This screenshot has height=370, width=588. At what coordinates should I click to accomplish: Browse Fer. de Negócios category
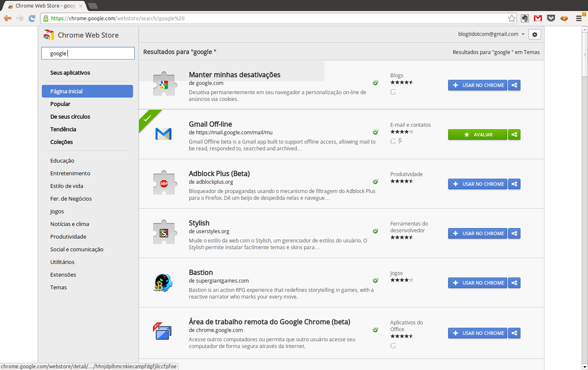pyautogui.click(x=71, y=199)
